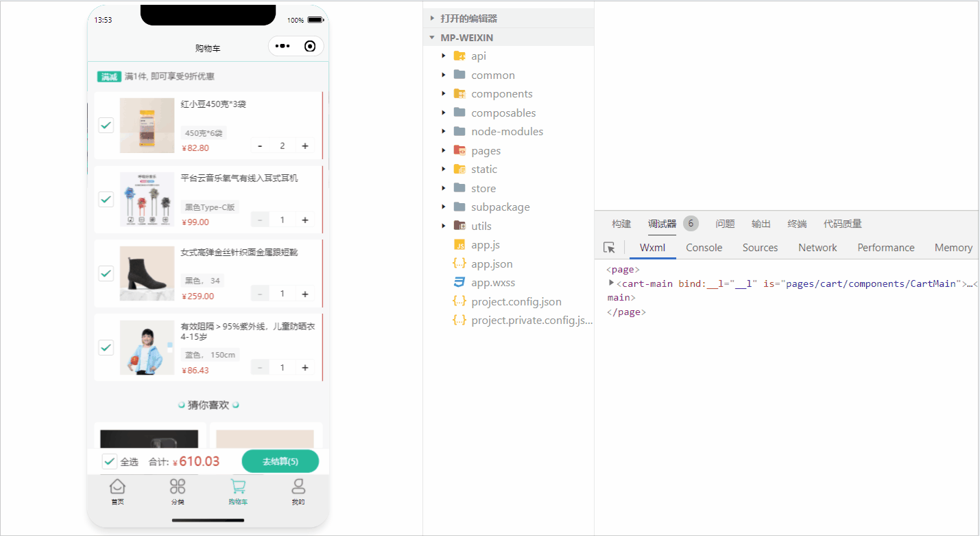Increase quantity of 儿童防晒衣 item
Image resolution: width=980 pixels, height=536 pixels.
(305, 368)
